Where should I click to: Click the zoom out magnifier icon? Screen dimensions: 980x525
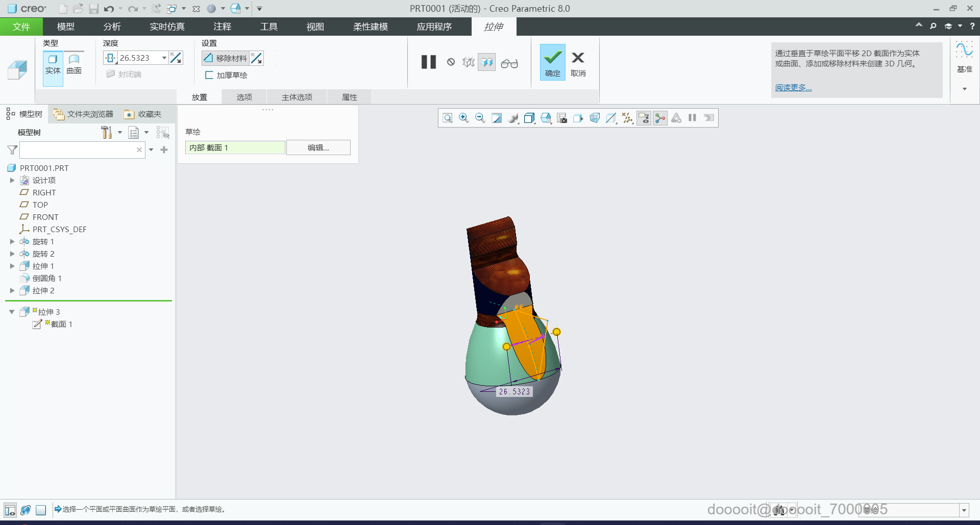point(480,118)
